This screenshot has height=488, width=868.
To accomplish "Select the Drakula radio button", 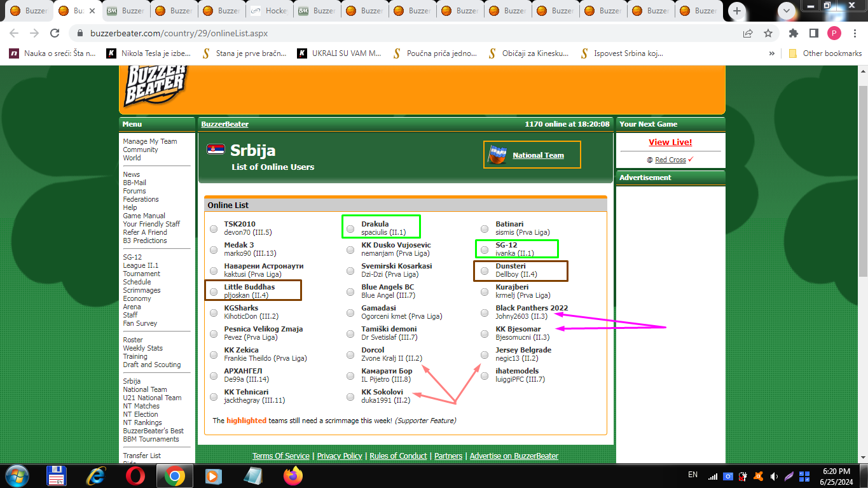I will point(350,228).
